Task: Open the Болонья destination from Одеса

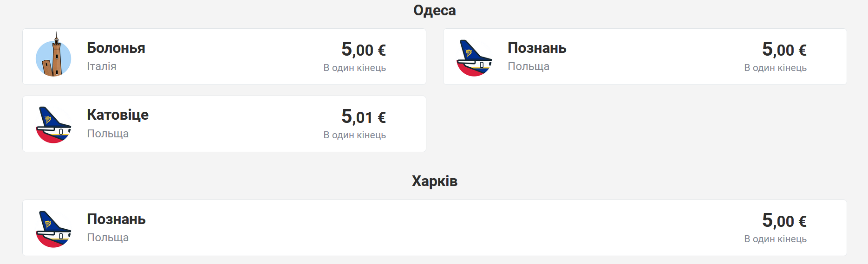Action: (116, 48)
